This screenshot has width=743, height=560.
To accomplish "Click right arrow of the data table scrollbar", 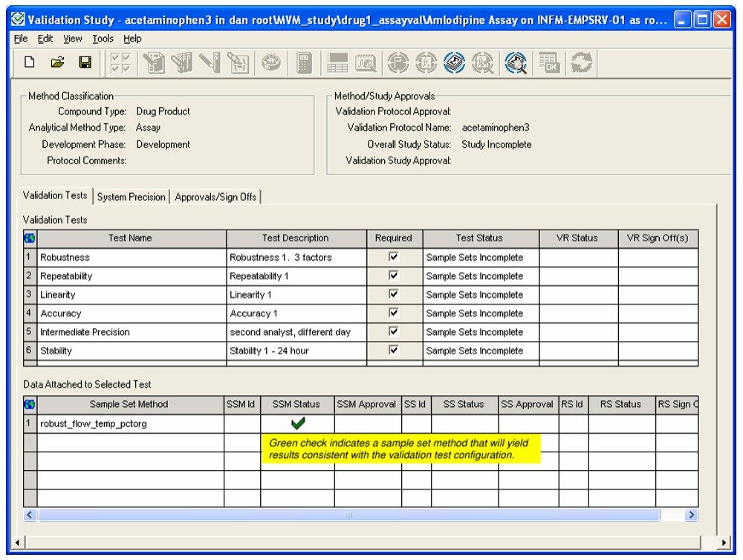I will pos(691,515).
